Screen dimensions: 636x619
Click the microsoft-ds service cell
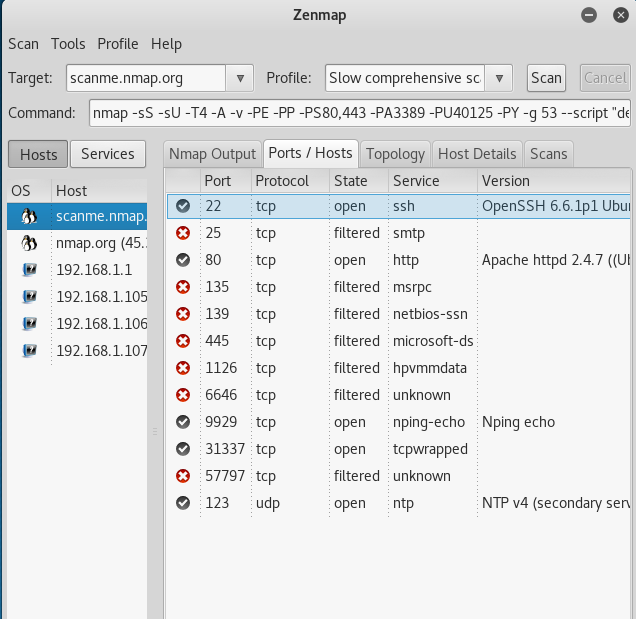point(433,341)
